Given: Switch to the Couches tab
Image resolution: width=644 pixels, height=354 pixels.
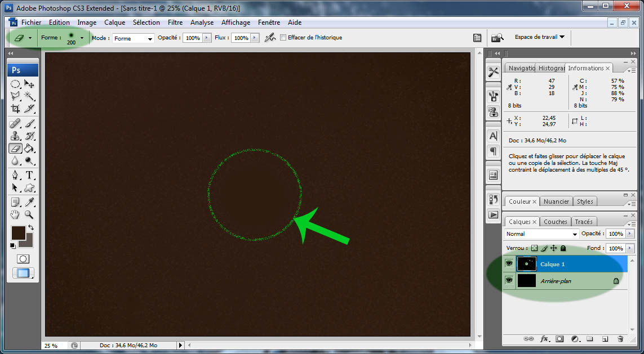Looking at the screenshot, I should (556, 222).
